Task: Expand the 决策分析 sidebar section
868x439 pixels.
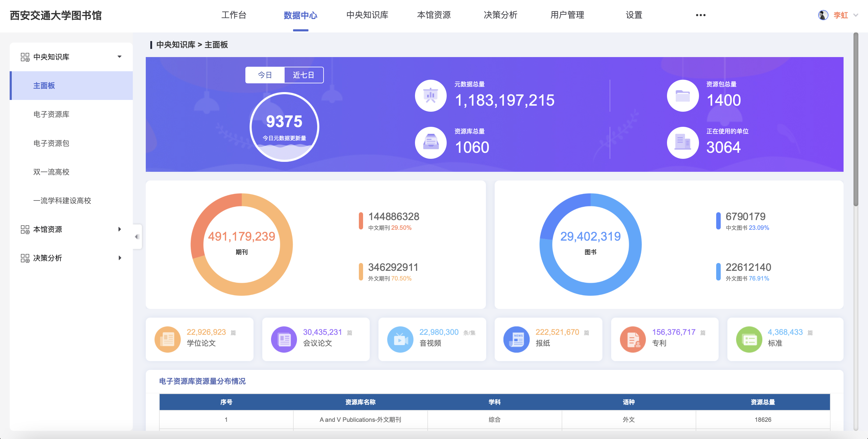Action: pos(119,258)
